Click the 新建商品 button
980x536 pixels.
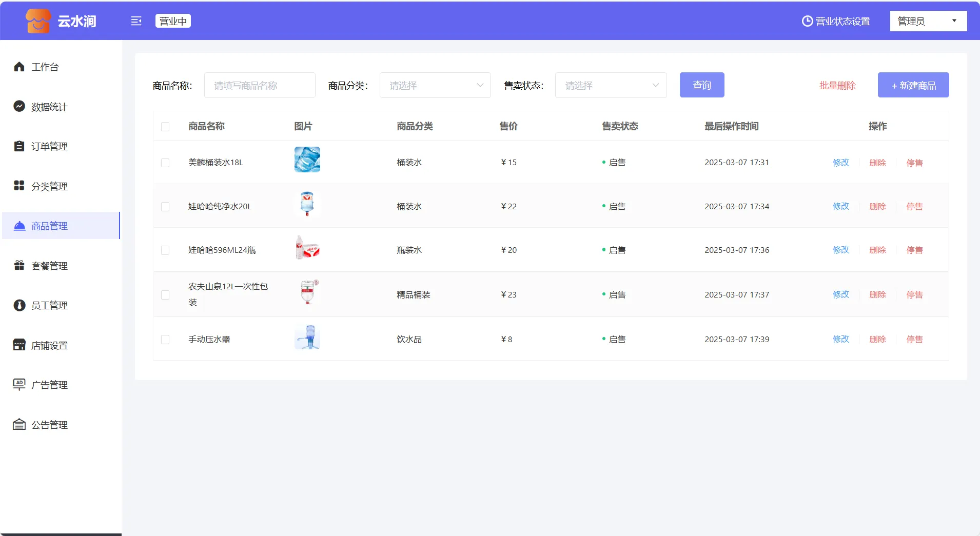(x=913, y=85)
